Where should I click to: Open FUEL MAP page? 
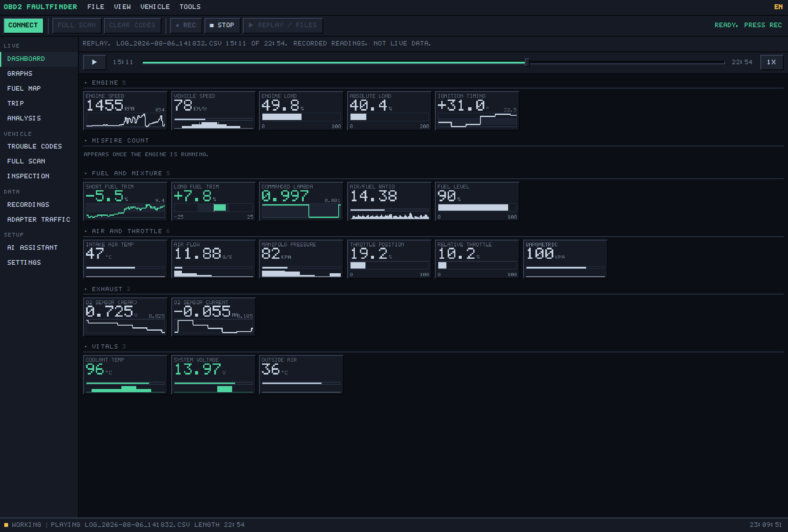point(39,89)
